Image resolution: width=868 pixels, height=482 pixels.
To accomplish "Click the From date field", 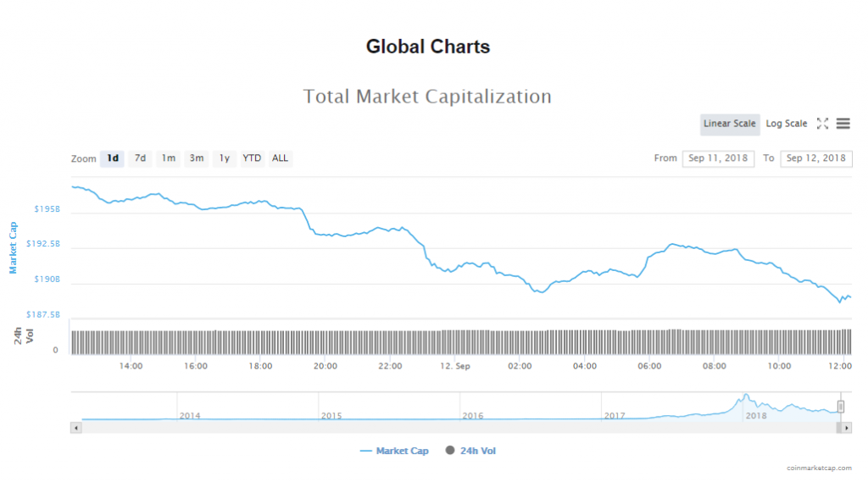I will pos(718,158).
